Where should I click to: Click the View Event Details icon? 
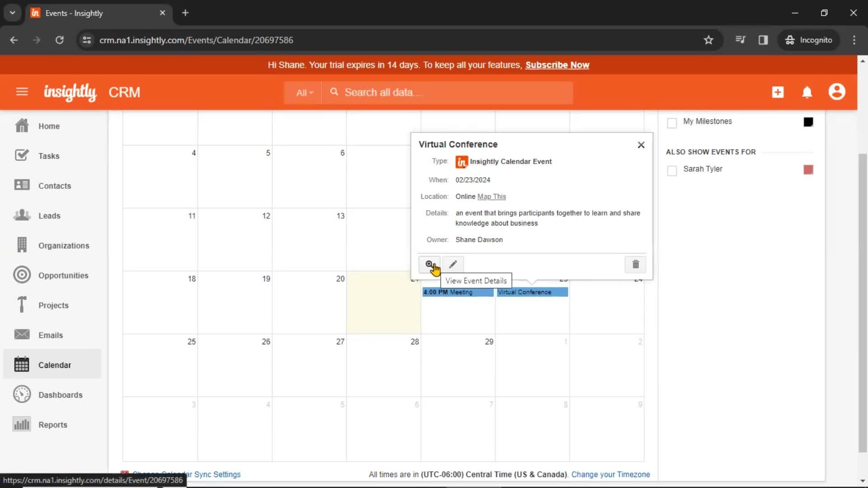[429, 264]
